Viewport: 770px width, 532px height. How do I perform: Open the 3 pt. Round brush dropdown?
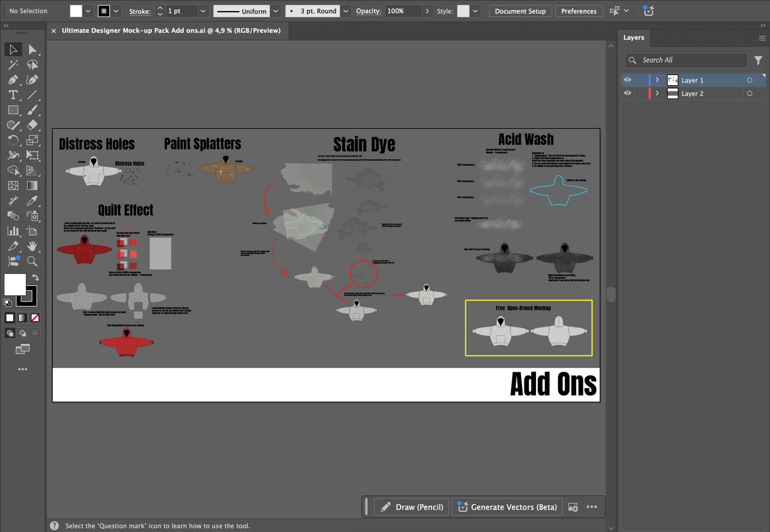click(x=346, y=11)
